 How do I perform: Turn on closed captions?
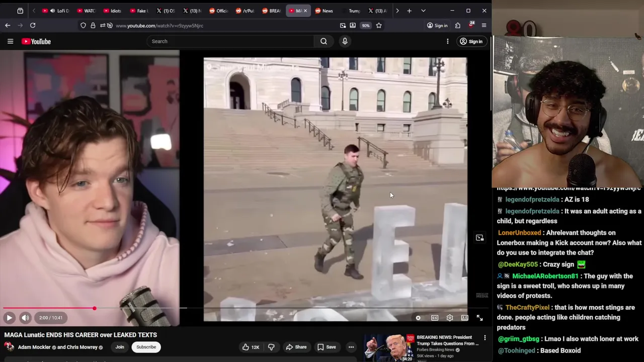(x=435, y=318)
